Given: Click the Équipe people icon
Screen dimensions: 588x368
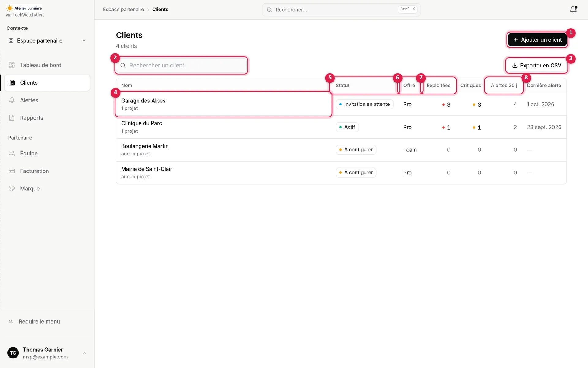Looking at the screenshot, I should (x=12, y=153).
